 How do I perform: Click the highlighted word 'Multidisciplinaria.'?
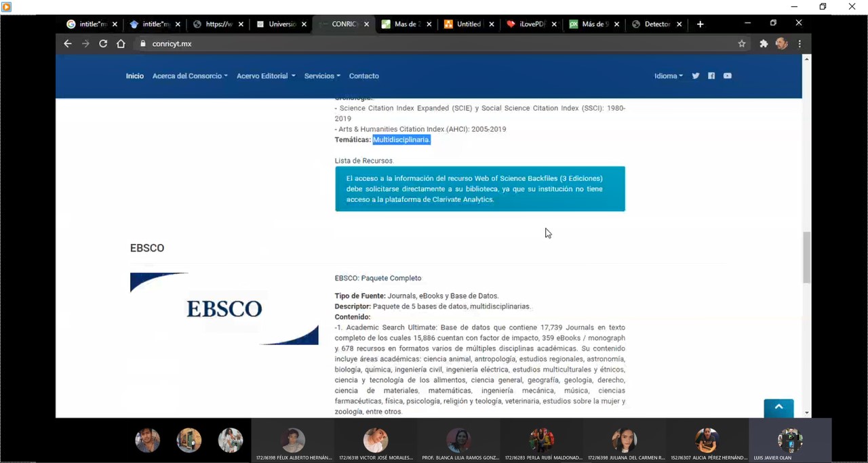click(401, 140)
